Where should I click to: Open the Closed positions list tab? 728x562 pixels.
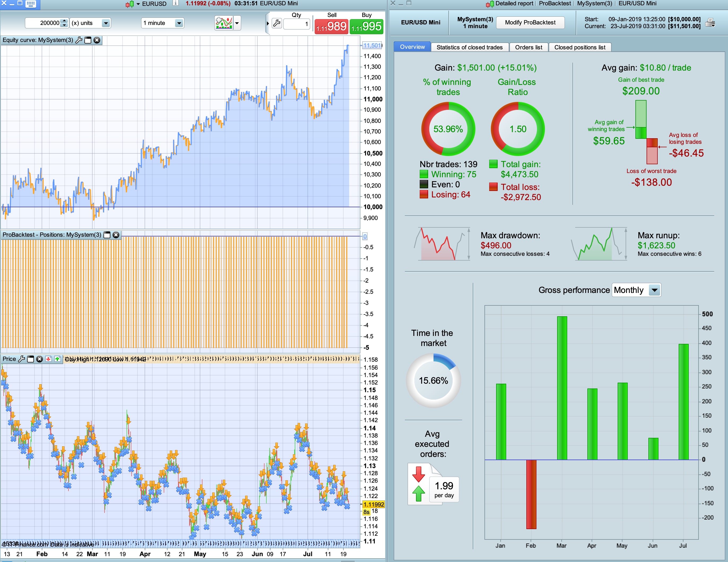[x=579, y=47]
